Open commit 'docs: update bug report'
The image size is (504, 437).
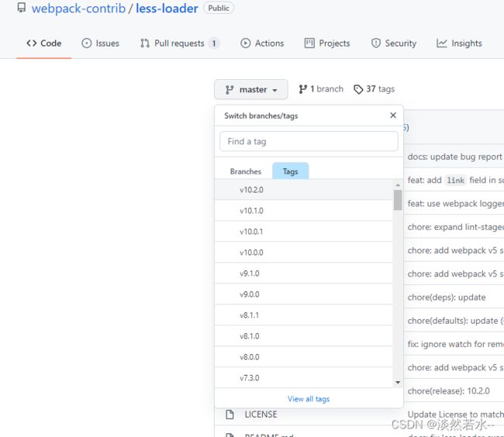coord(455,157)
